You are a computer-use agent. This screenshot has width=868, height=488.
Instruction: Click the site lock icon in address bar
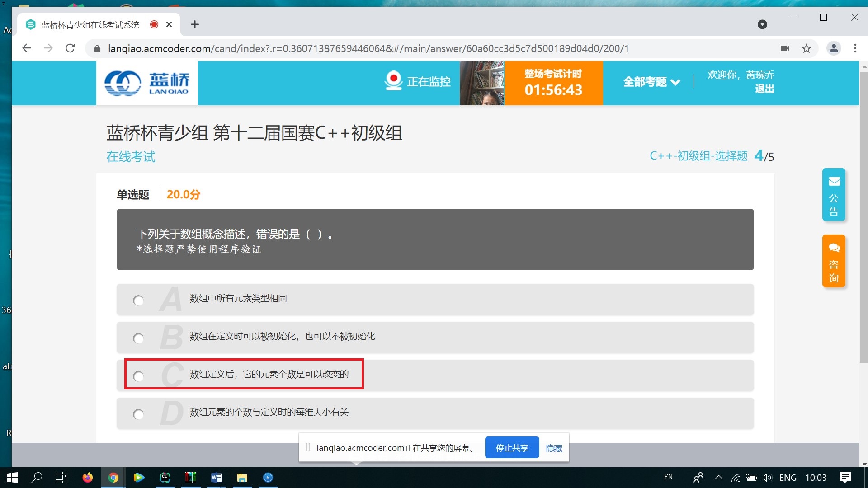click(x=97, y=48)
